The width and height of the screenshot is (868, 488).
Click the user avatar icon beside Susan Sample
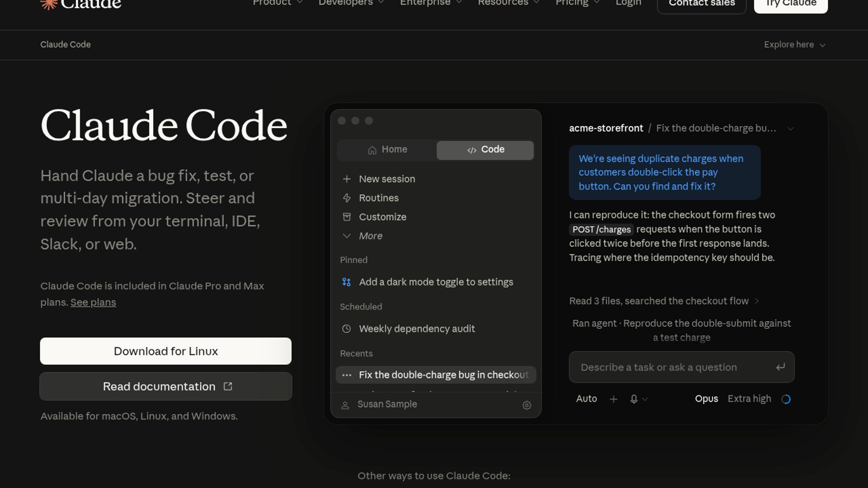click(x=345, y=405)
